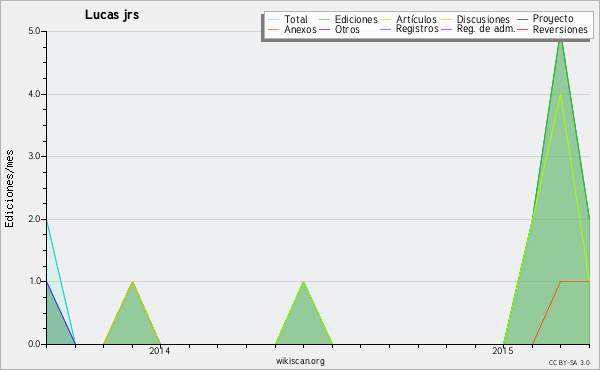Select the Otros legend entry
This screenshot has height=370, width=600.
[x=339, y=29]
